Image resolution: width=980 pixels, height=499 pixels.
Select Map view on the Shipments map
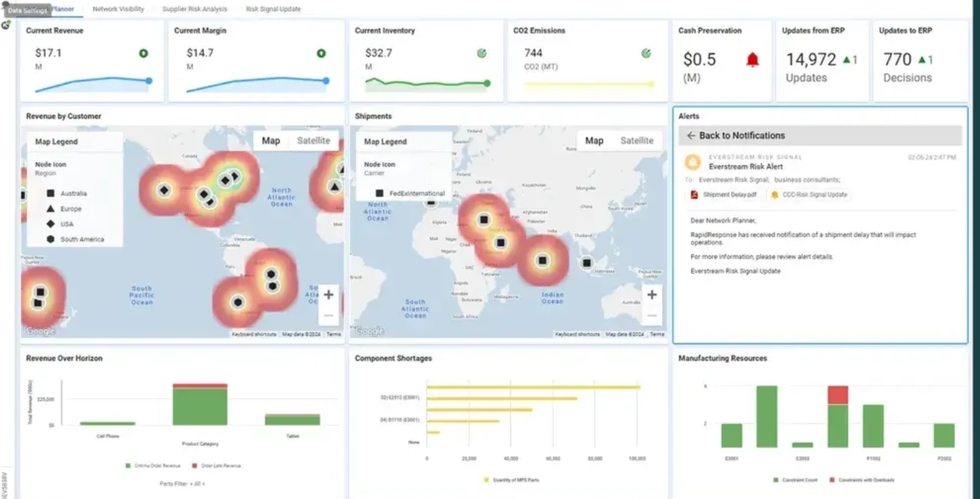(594, 141)
